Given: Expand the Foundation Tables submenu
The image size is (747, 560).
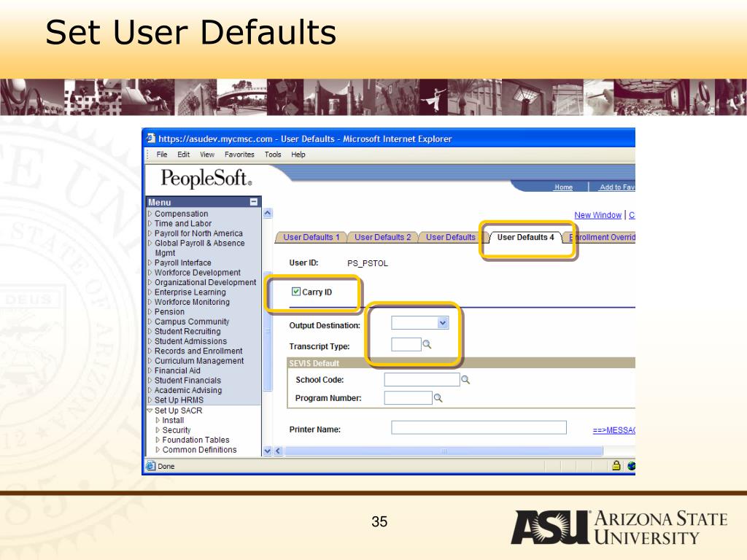Looking at the screenshot, I should (158, 440).
